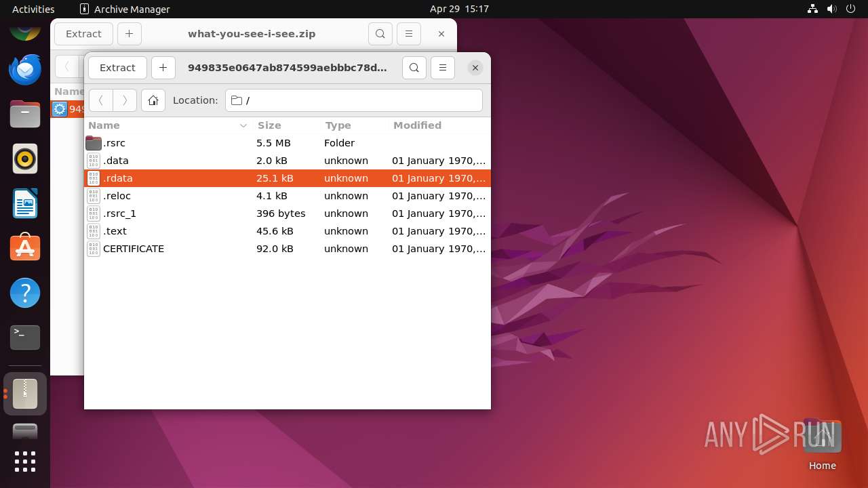Open Rhythmbox from dock

click(x=25, y=159)
